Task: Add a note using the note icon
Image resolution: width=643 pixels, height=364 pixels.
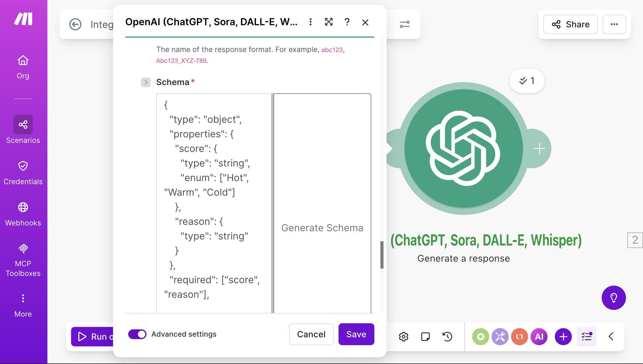Action: click(x=425, y=336)
